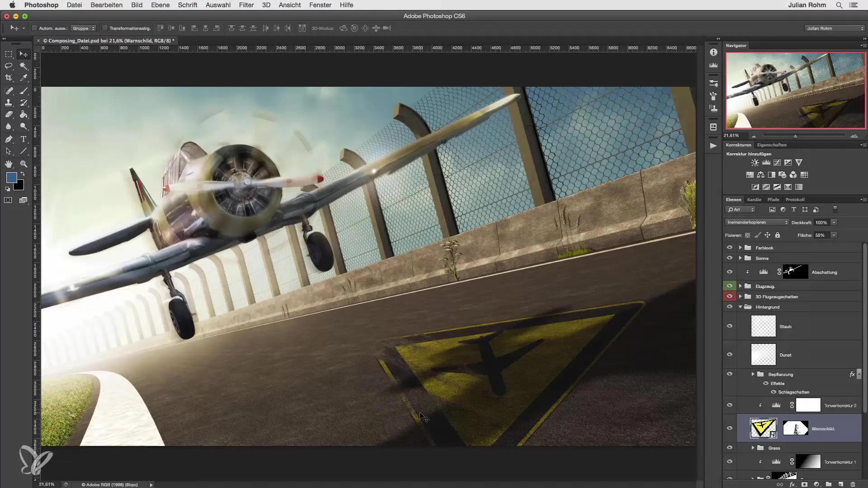Add a Levels adjustment from Korrekturen
Image resolution: width=868 pixels, height=488 pixels.
pyautogui.click(x=766, y=163)
